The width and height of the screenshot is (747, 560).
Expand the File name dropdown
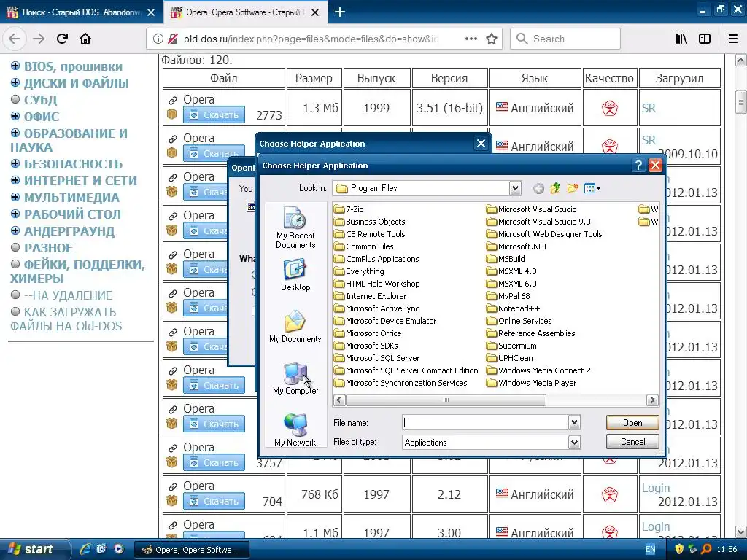coord(575,422)
